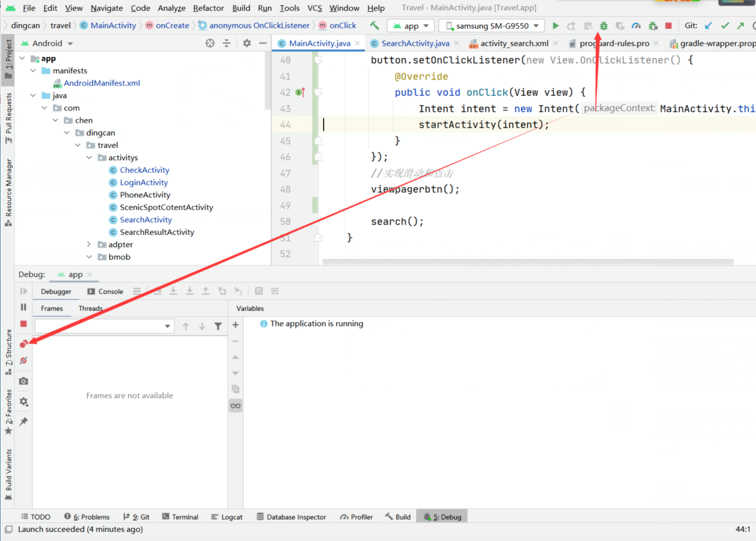Collapse the activitys package
This screenshot has height=541, width=756.
89,157
